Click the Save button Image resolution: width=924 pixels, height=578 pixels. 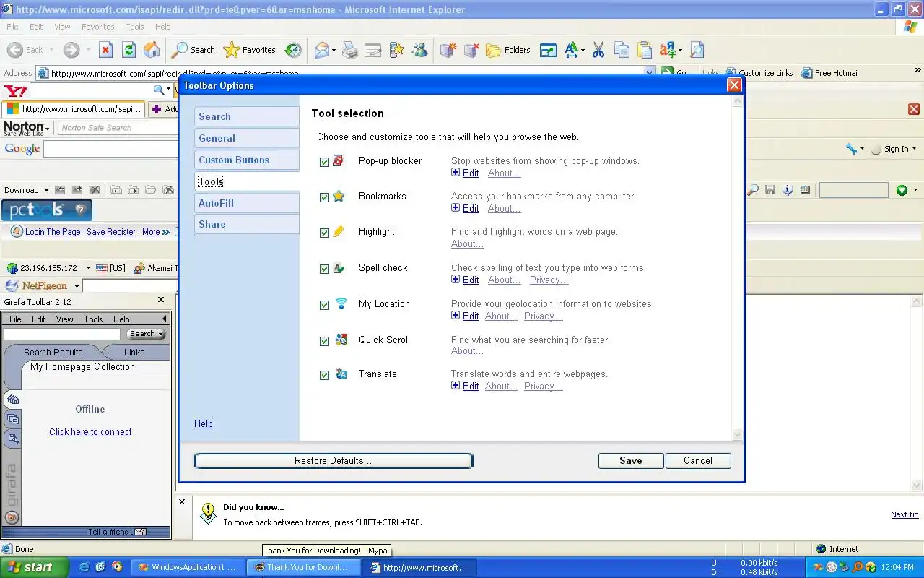coord(630,460)
